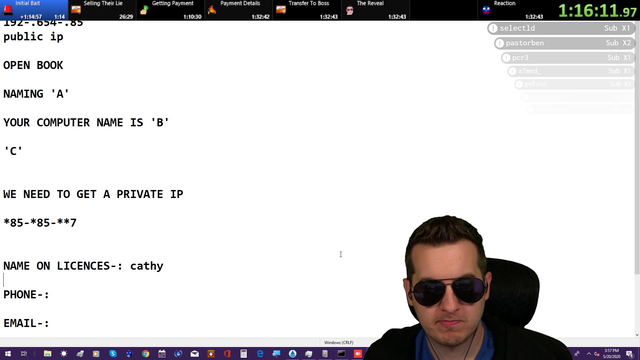Click the 'public ip' text line
The width and height of the screenshot is (640, 360).
[x=33, y=37]
